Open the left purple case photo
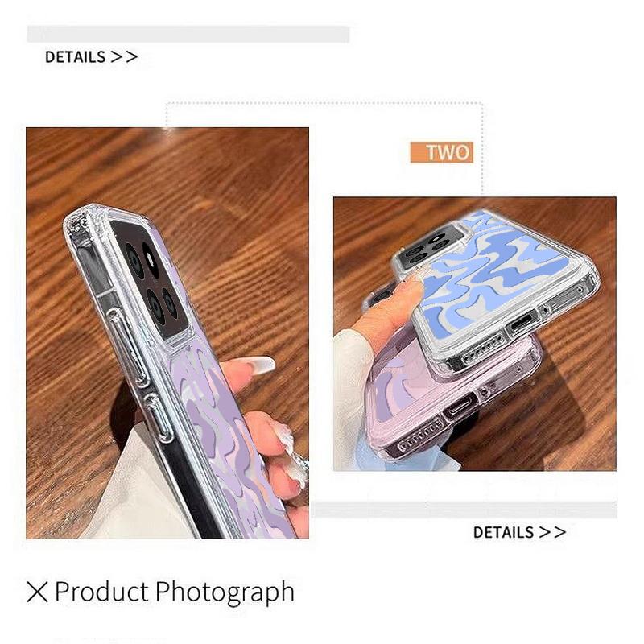Screen dimensions: 644x644 click(x=167, y=333)
